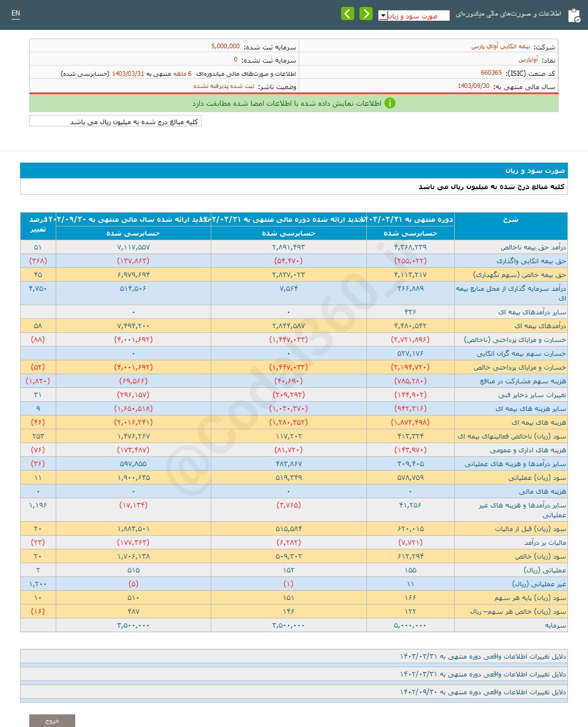
Task: Switch language using the EN link
Action: tap(16, 13)
